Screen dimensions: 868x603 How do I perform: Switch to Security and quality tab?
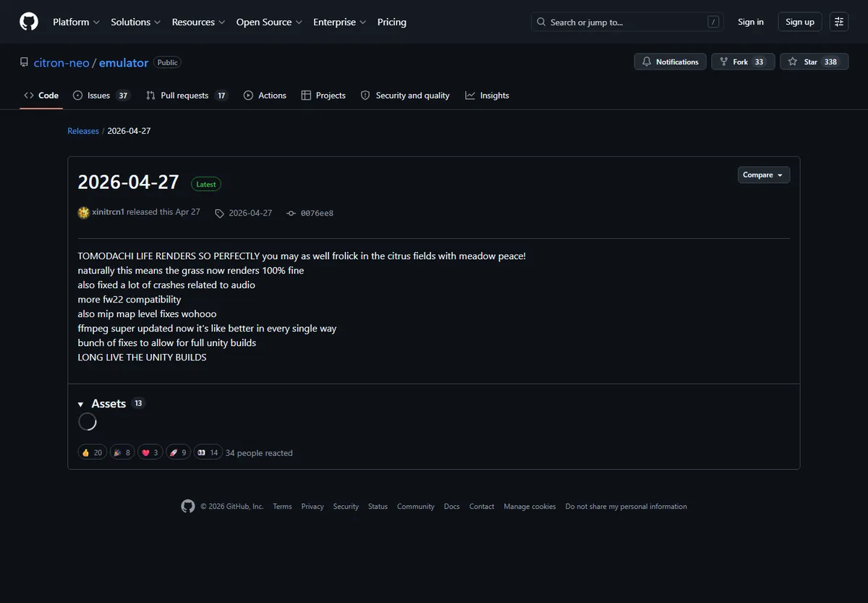tap(405, 96)
